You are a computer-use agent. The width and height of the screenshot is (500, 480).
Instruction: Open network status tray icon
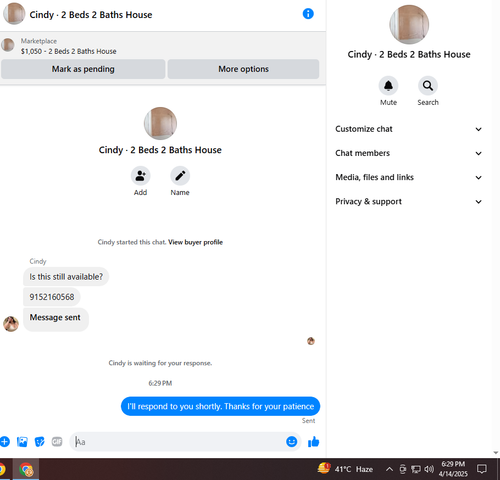coord(416,469)
